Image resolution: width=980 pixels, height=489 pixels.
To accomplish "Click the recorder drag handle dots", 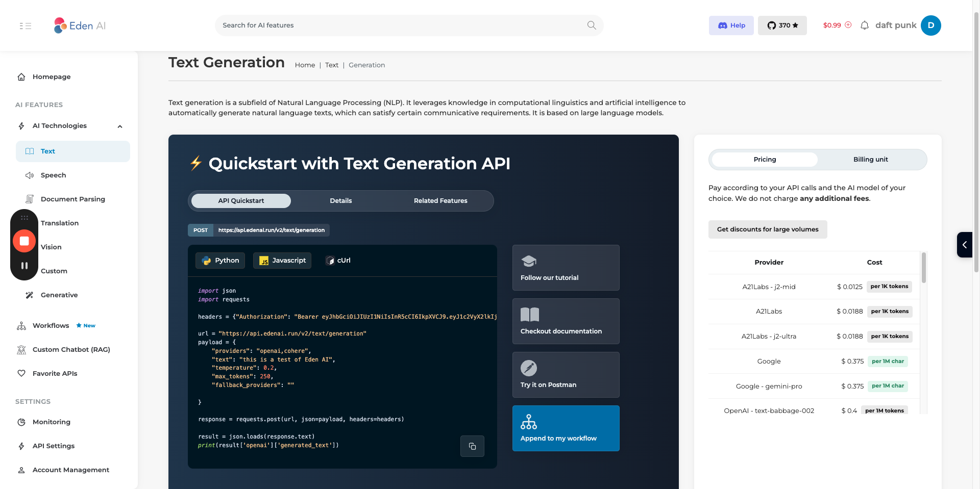I will click(24, 218).
